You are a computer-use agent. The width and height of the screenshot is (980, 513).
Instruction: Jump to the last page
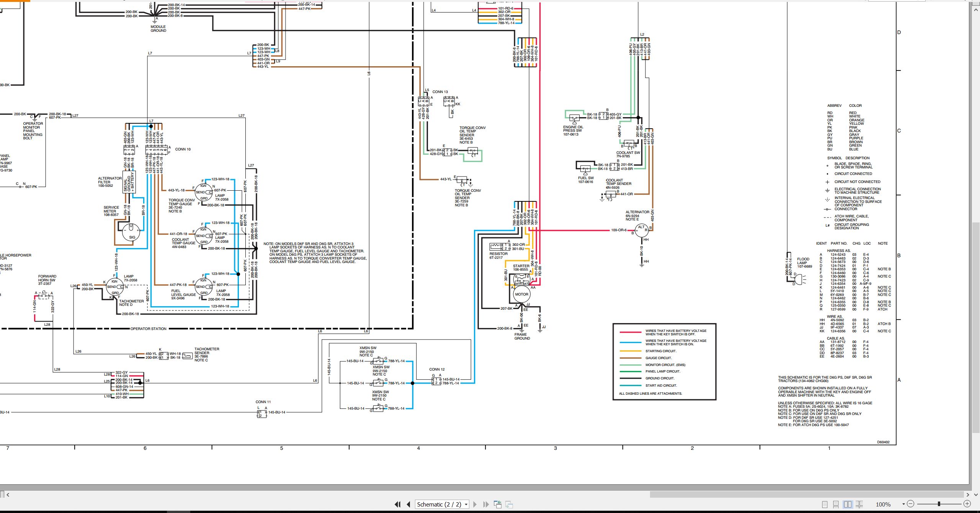(x=486, y=504)
